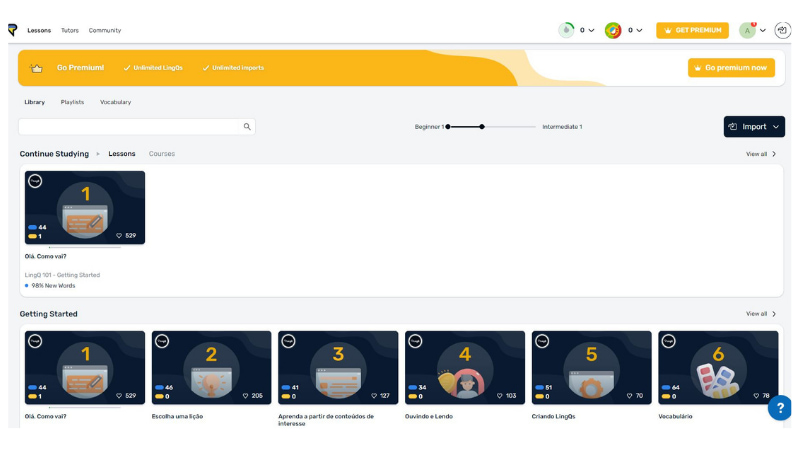Click the Beginner 1 slider handle
800x450 pixels.
click(448, 127)
